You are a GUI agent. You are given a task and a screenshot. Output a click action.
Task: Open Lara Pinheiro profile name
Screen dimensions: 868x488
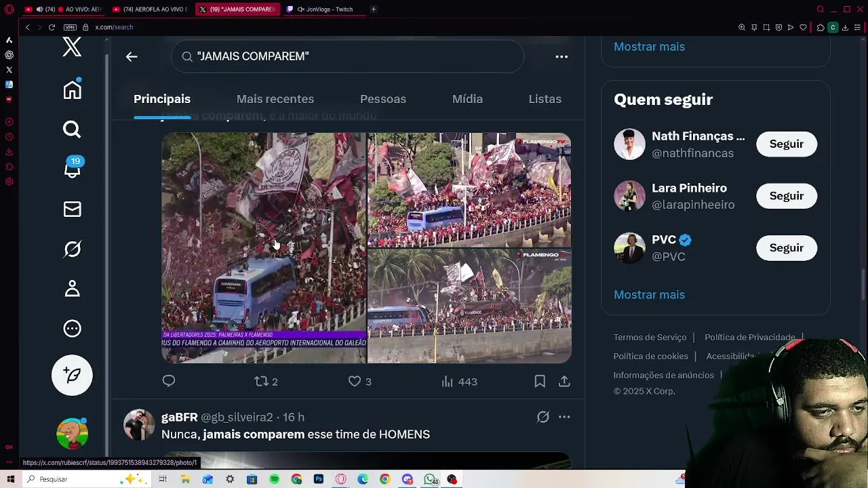[x=689, y=188]
